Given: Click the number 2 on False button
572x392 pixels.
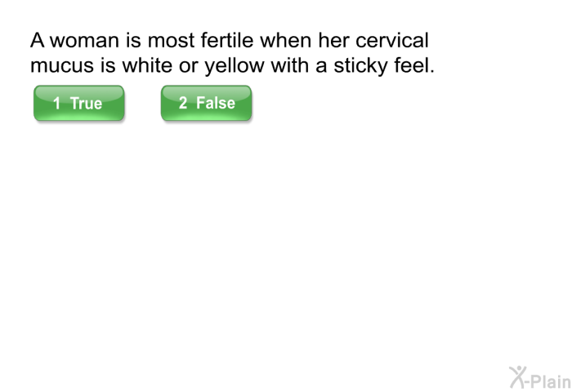Looking at the screenshot, I should click(x=183, y=103).
